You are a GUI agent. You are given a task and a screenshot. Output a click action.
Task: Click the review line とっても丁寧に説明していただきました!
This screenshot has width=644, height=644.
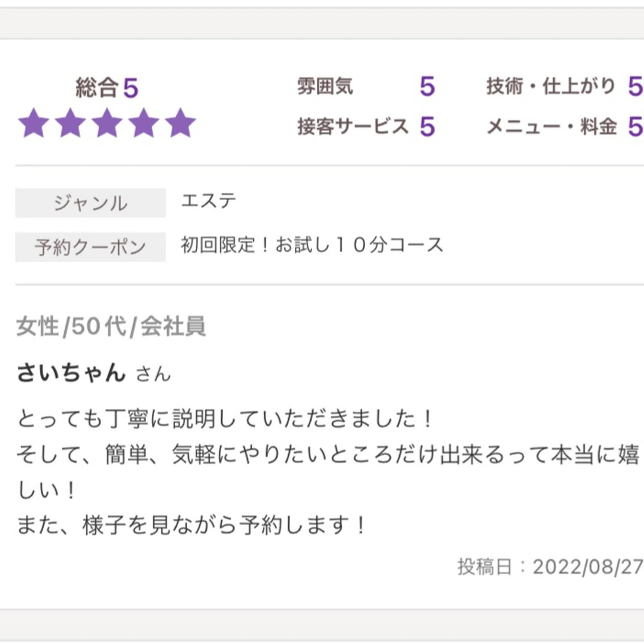click(225, 419)
